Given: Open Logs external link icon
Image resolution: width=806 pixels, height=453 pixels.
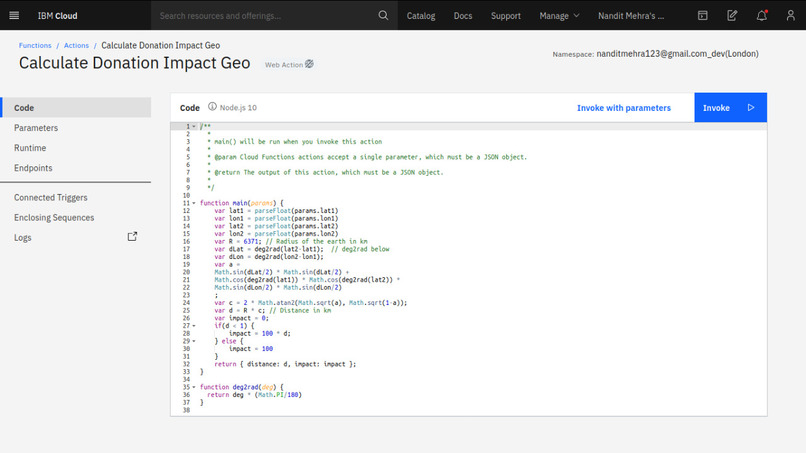Looking at the screenshot, I should click(x=132, y=237).
